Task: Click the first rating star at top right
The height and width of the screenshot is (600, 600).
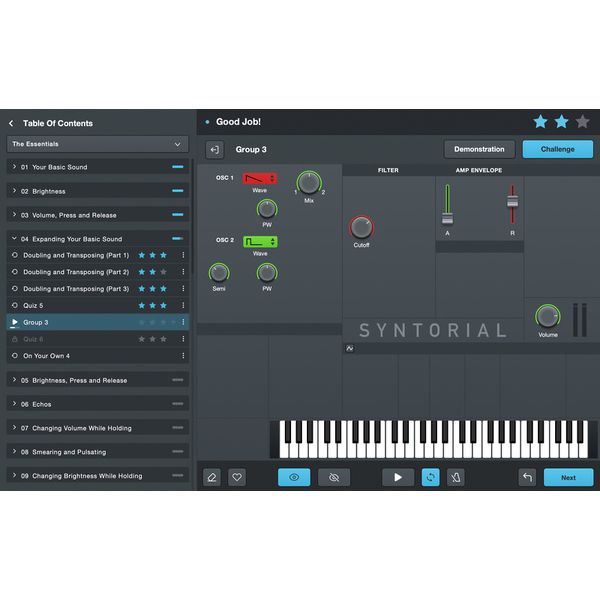Action: [540, 122]
